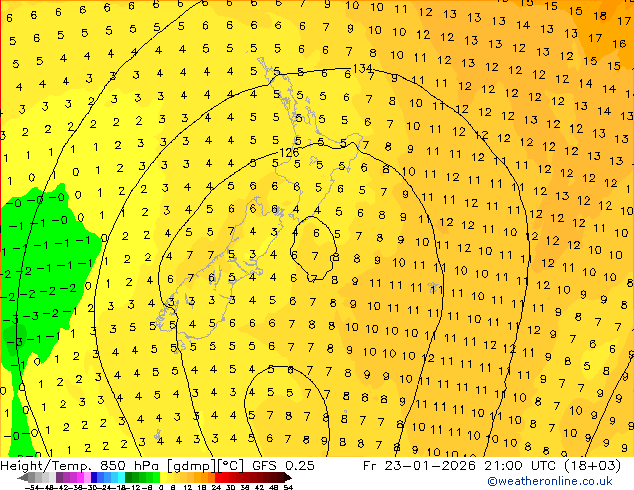This screenshot has width=634, height=490.
Task: Select the bright yellow swatch above 0 in the legend
Action: point(163,477)
